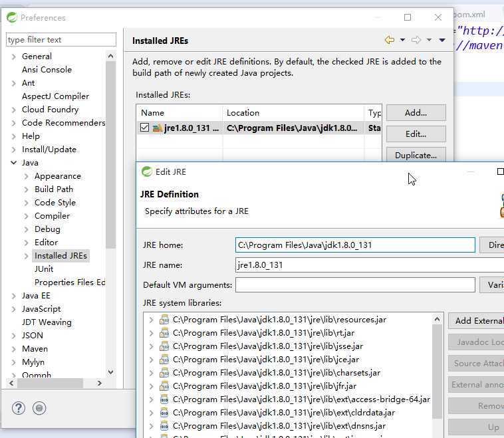Select Build Path under Java

tap(54, 189)
